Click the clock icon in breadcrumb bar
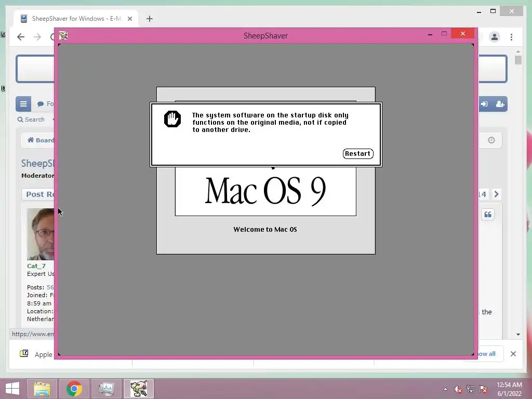This screenshot has width=532, height=399. coord(491,140)
